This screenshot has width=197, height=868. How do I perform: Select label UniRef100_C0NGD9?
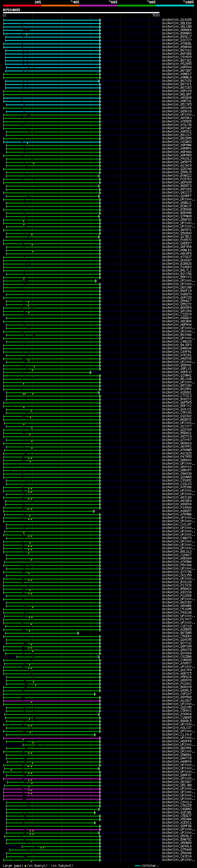point(177,660)
